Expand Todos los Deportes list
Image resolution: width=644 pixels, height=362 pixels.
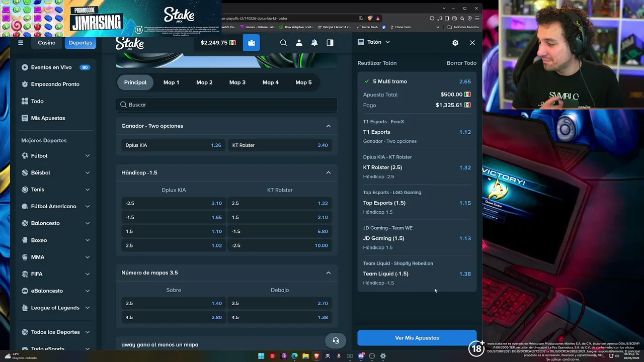[88, 332]
